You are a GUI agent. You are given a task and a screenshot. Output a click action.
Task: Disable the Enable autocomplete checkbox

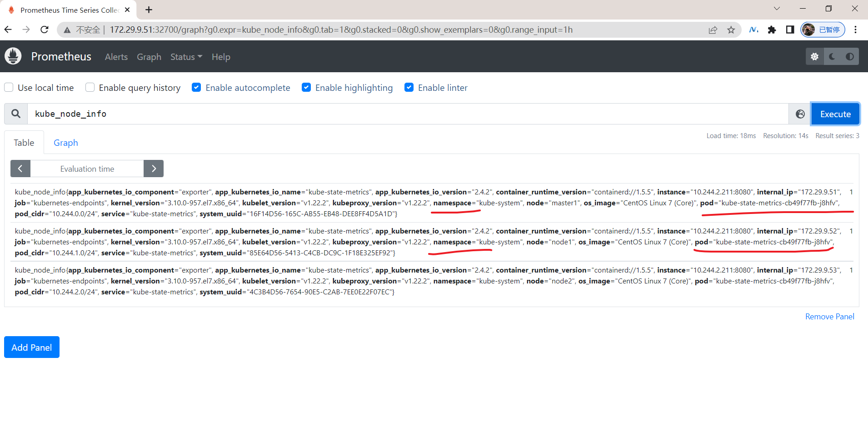(196, 87)
